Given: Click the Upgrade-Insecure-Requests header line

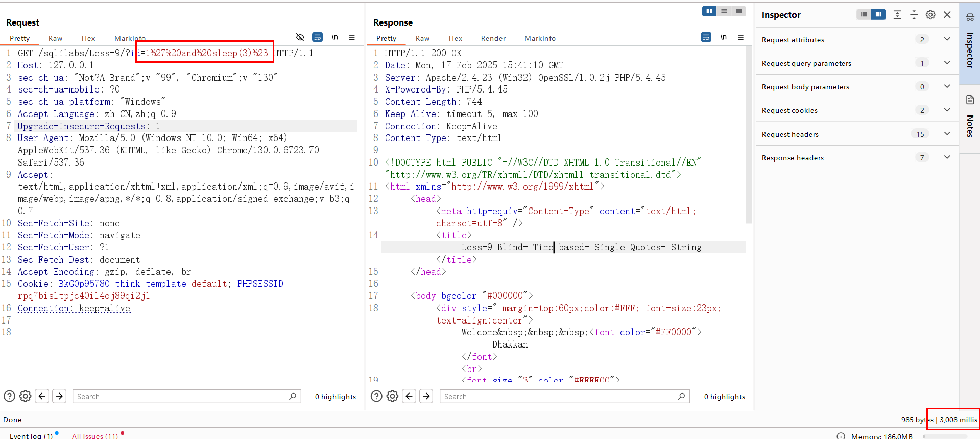Looking at the screenshot, I should pyautogui.click(x=89, y=126).
